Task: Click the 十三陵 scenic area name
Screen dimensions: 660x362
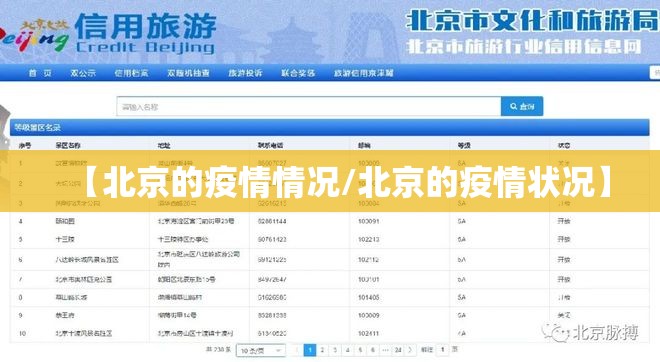Action: [65, 239]
